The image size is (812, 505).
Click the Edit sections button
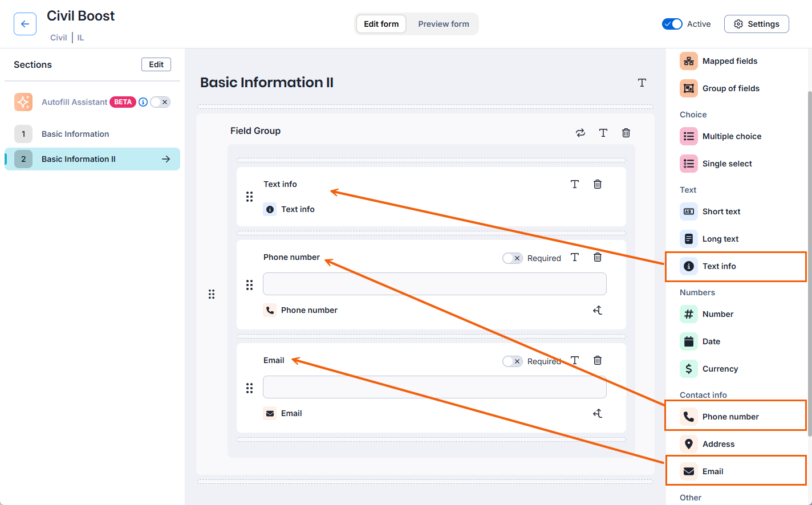pyautogui.click(x=156, y=64)
